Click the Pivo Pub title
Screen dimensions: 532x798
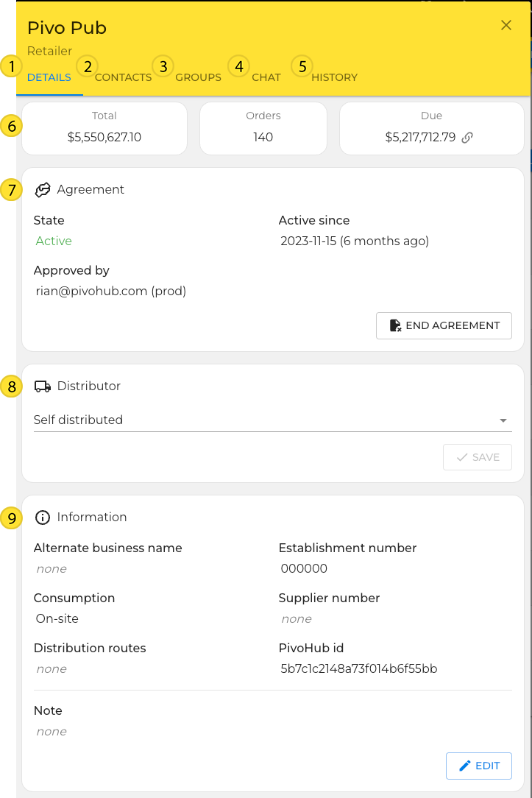point(67,28)
